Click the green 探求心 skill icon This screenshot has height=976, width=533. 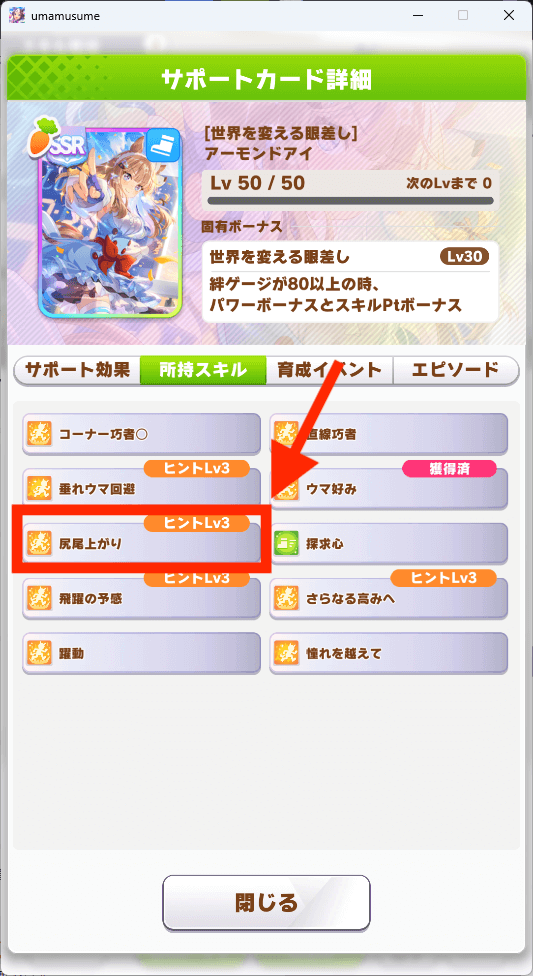point(286,543)
